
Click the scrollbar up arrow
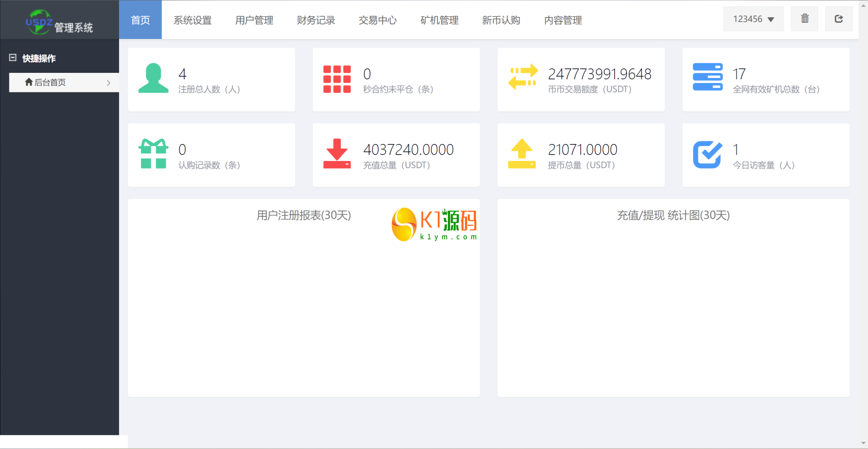(863, 5)
